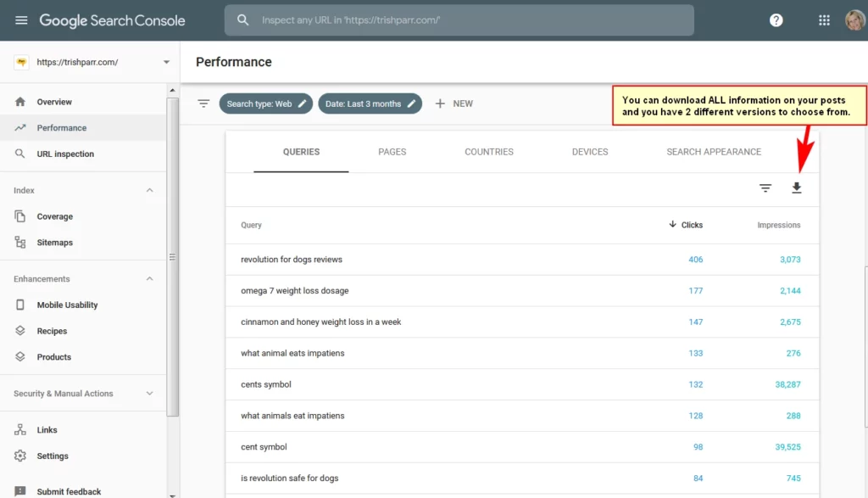This screenshot has height=498, width=868.
Task: Open the Help question mark icon
Action: (776, 20)
